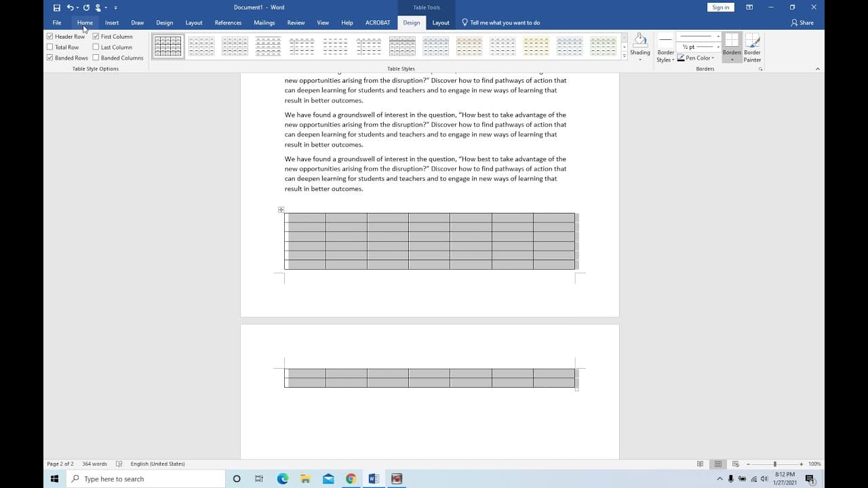The width and height of the screenshot is (868, 488).
Task: Expand the Shading dropdown arrow
Action: click(640, 60)
